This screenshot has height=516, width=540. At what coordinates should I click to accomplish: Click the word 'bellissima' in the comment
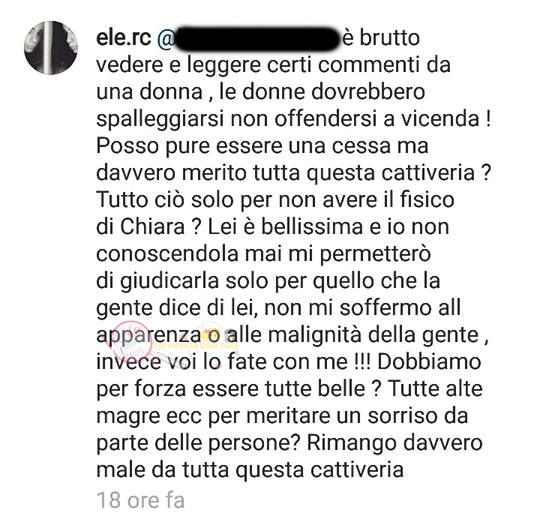pos(312,227)
